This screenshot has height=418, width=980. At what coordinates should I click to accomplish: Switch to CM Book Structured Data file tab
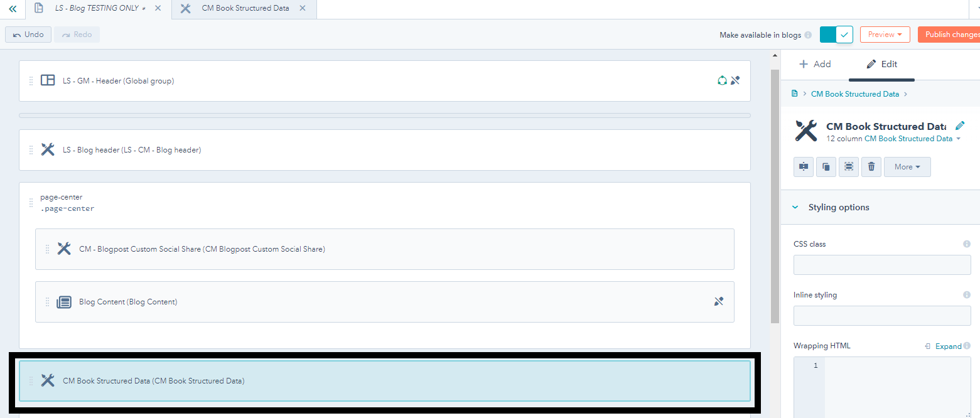point(245,9)
